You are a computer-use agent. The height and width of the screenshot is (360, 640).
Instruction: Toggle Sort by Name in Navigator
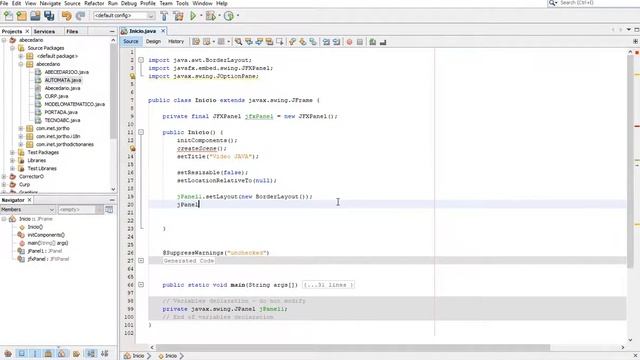91,353
